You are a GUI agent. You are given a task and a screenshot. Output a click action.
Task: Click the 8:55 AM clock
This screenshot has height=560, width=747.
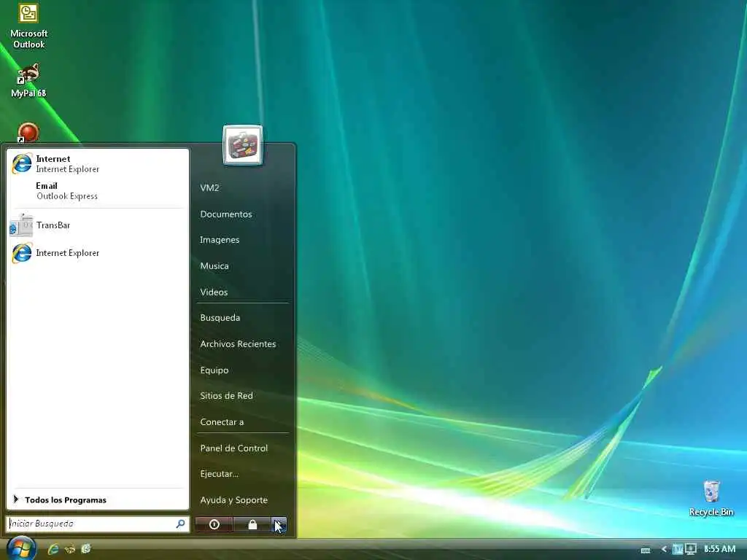719,549
